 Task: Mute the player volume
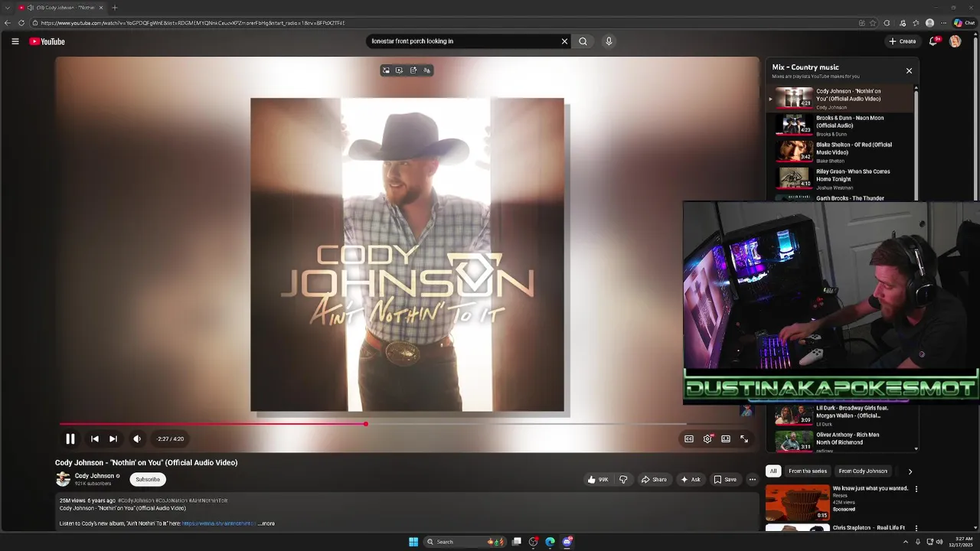coord(137,439)
